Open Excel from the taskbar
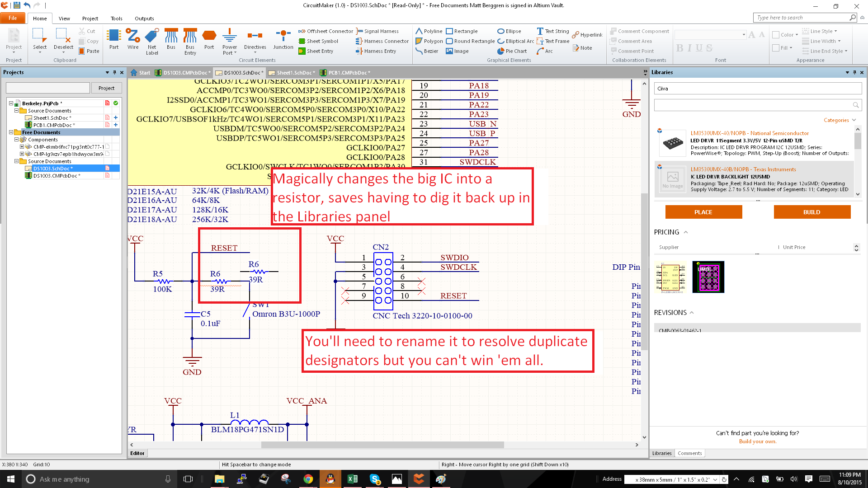868x488 pixels. pos(353,479)
